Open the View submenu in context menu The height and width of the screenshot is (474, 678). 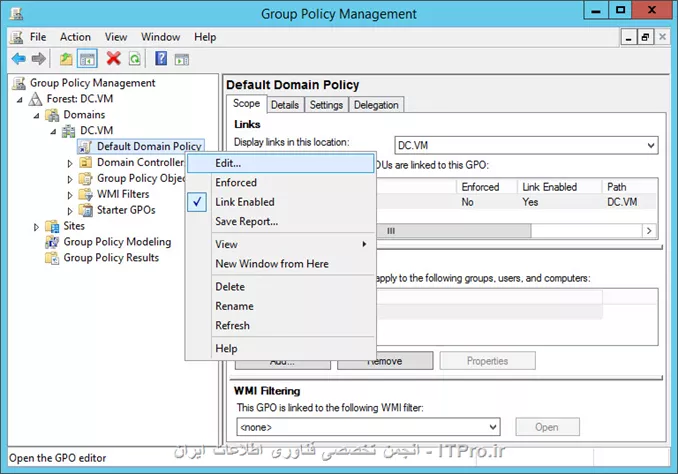(x=281, y=244)
